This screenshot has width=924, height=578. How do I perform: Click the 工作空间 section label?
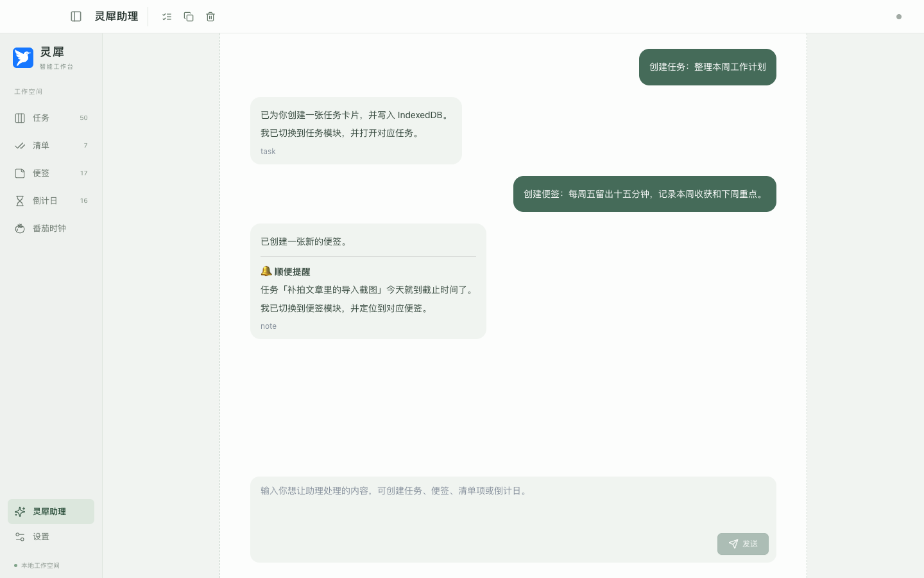(28, 92)
